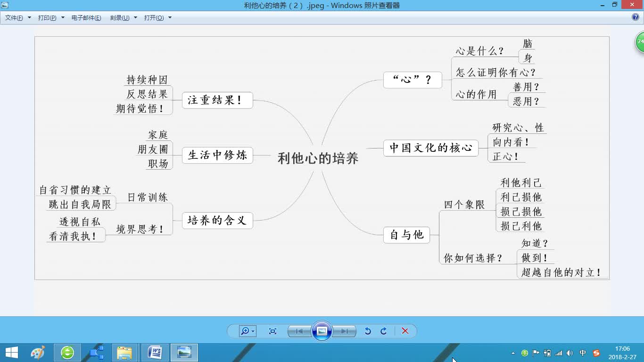Click the 电子邮件(E) menu item
The width and height of the screenshot is (644, 362).
86,17
